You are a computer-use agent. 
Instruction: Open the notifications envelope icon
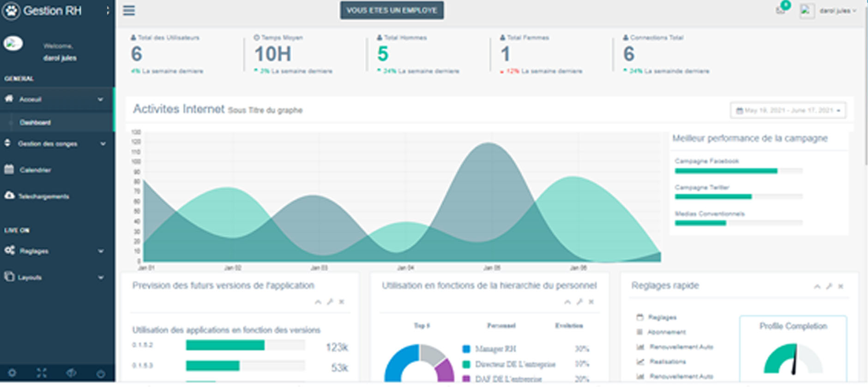pos(780,10)
